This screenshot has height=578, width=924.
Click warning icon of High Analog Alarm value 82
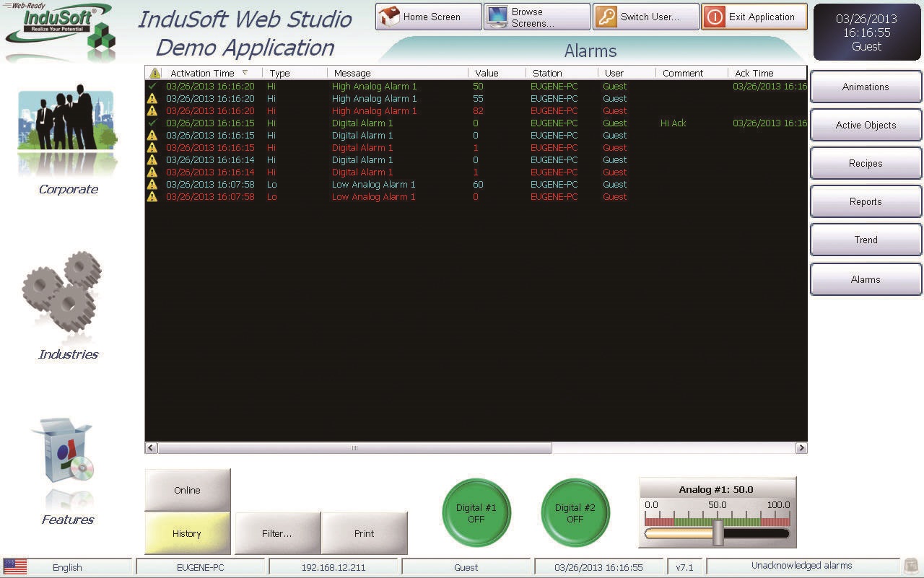(152, 110)
